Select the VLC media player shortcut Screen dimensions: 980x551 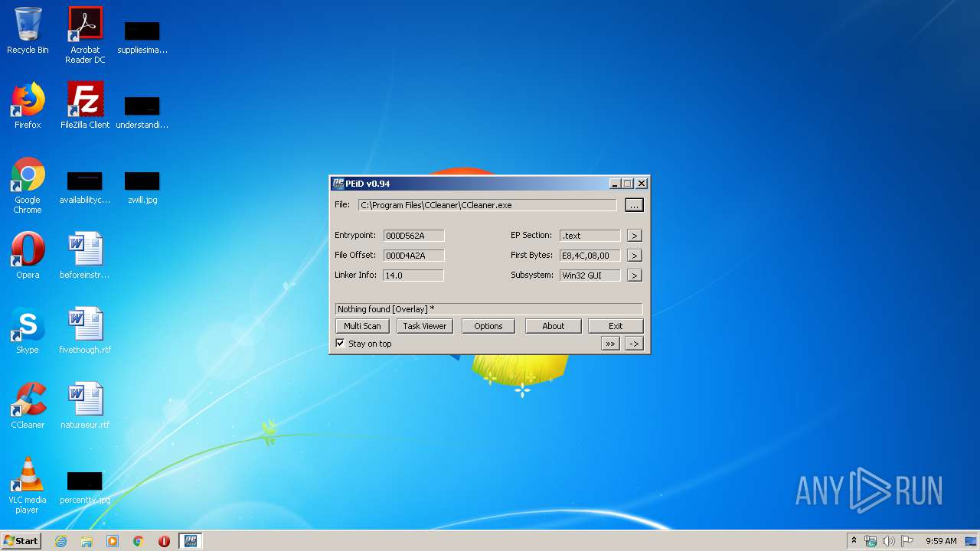[28, 485]
